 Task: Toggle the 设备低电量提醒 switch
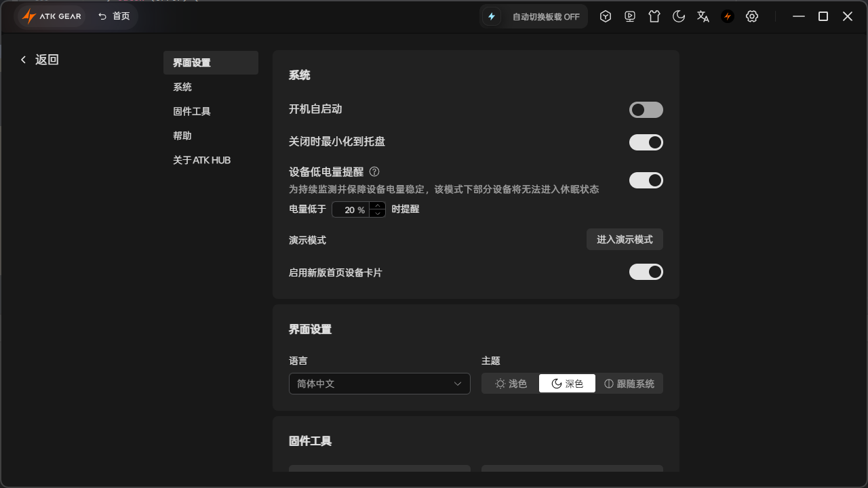pyautogui.click(x=646, y=180)
